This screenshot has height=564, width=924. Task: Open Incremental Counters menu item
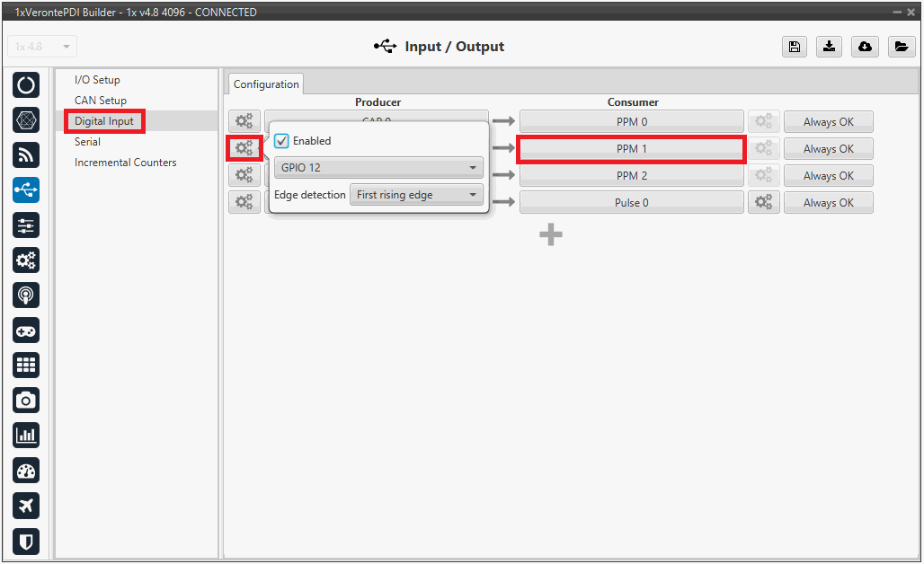point(125,163)
